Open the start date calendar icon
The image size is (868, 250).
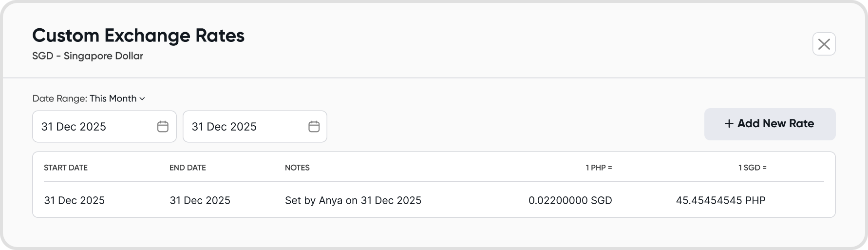163,127
